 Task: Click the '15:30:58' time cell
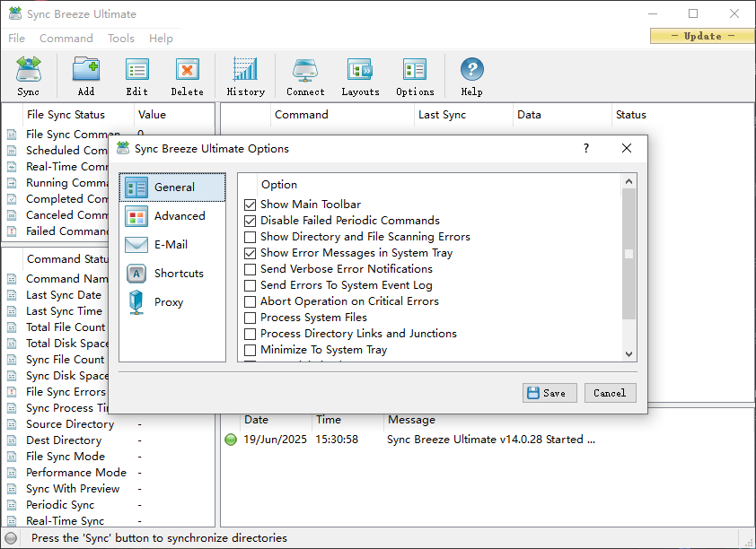click(x=337, y=440)
